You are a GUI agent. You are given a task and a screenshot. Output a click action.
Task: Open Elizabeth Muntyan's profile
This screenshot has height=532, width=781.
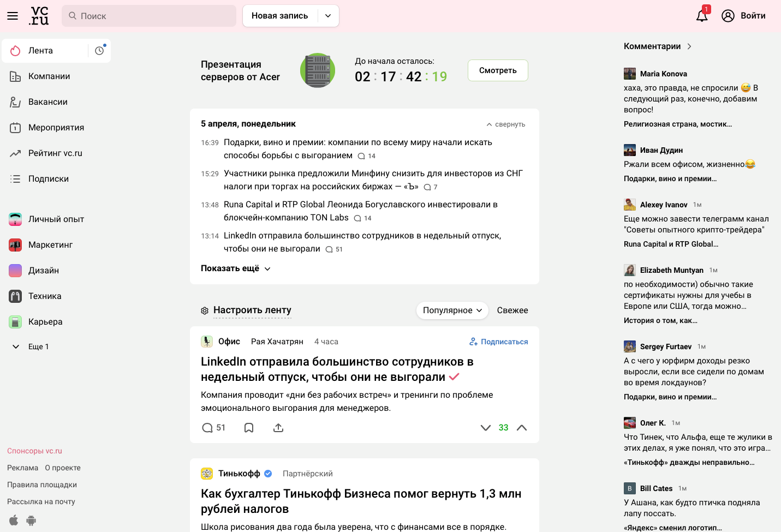[x=672, y=270]
